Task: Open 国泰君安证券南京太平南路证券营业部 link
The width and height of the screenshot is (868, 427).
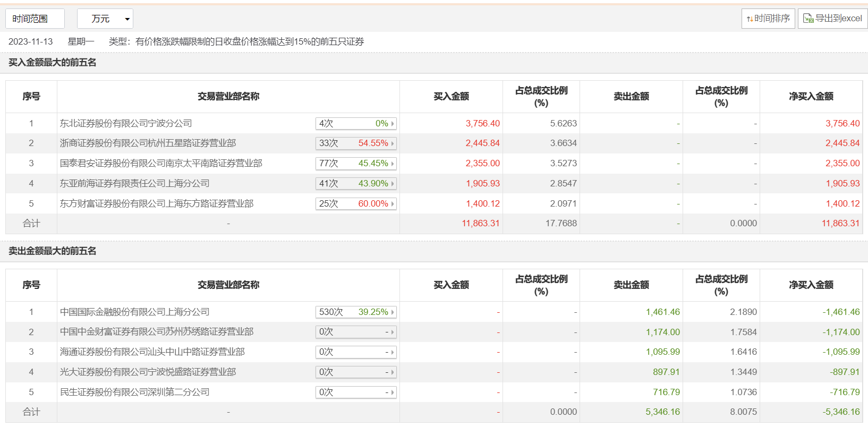Action: 161,163
